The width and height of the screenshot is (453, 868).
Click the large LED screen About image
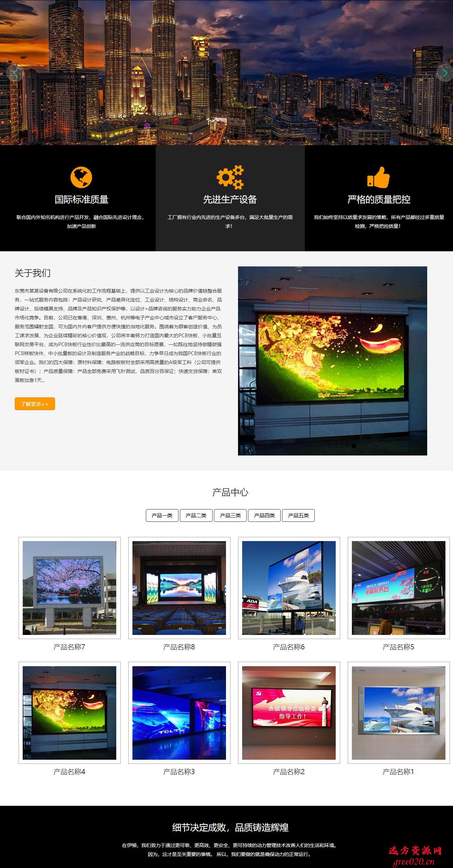tap(332, 361)
